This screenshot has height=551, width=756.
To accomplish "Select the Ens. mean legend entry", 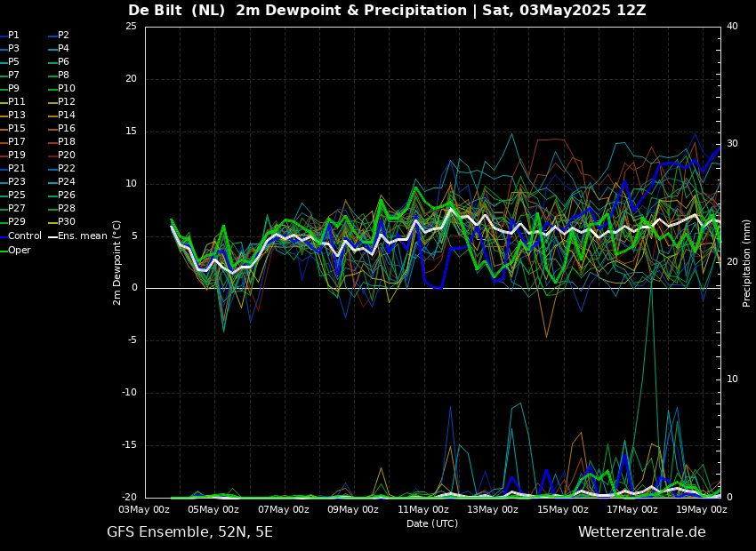I will click(82, 236).
